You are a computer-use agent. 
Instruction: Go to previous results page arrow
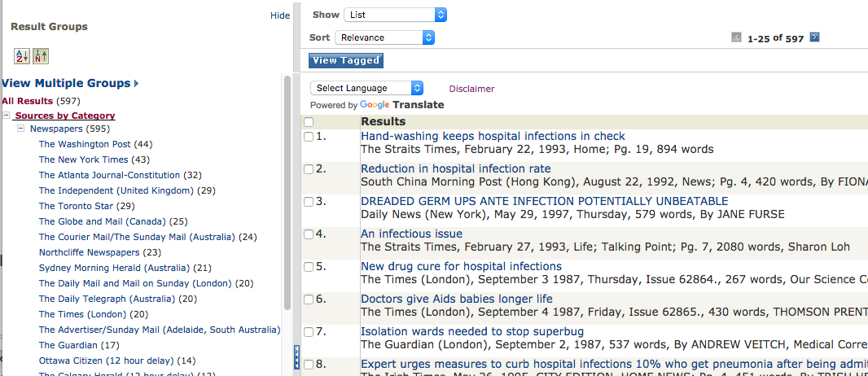(736, 37)
